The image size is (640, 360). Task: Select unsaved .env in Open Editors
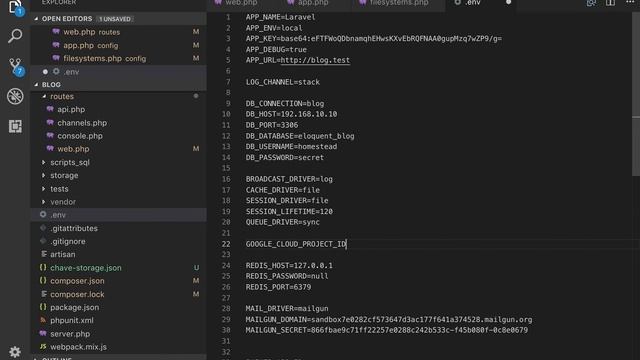coord(118,71)
